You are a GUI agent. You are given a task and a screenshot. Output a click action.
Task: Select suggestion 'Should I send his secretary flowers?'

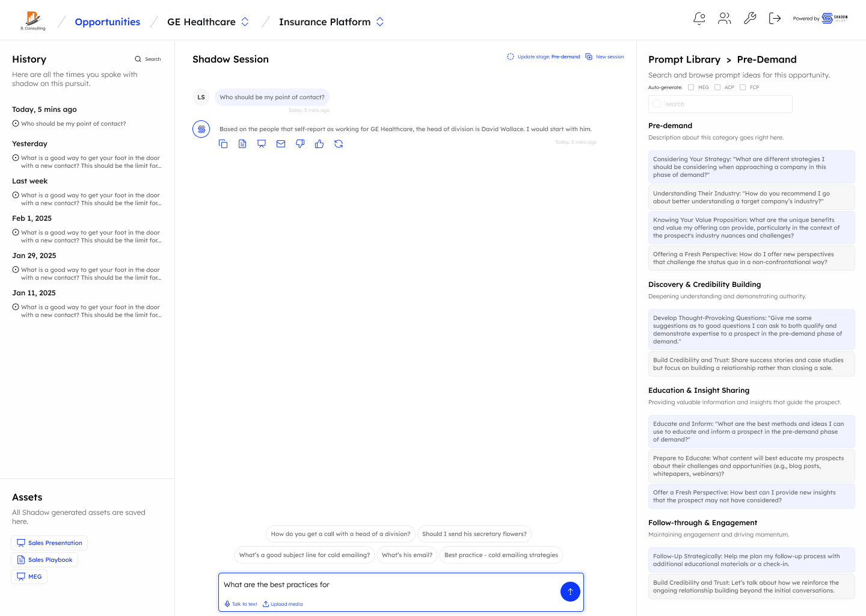pos(474,534)
